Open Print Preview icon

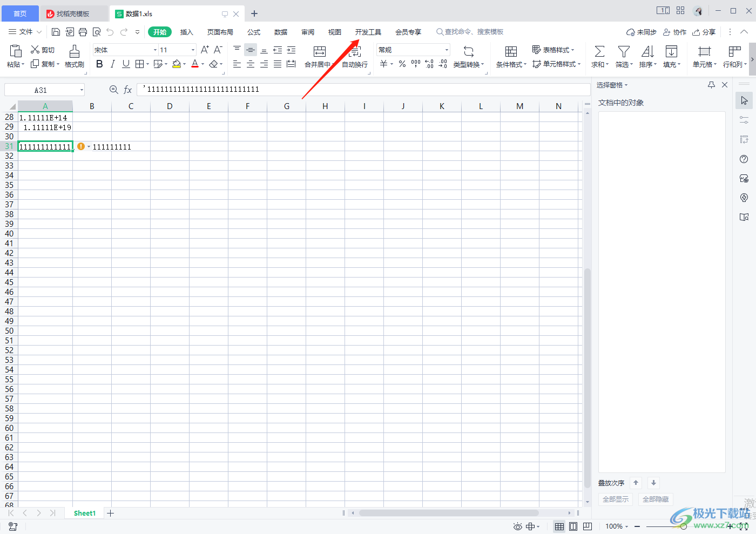tap(97, 32)
